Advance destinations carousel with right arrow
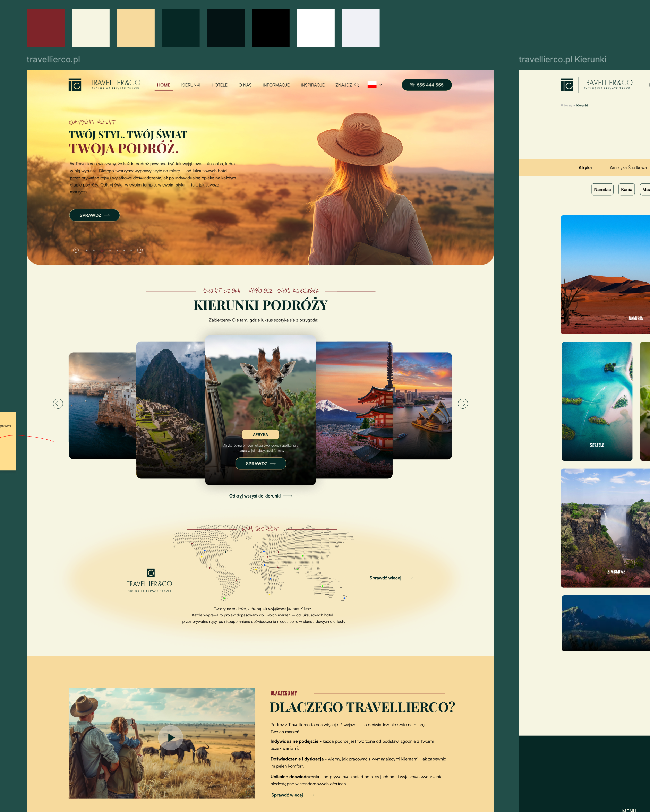Image resolution: width=650 pixels, height=812 pixels. point(463,404)
